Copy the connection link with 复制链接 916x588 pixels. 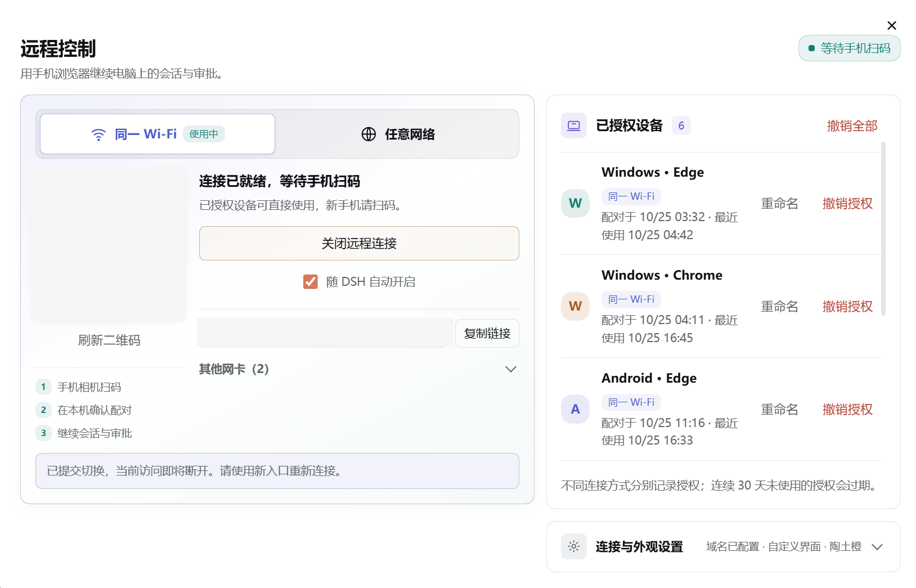pos(487,333)
